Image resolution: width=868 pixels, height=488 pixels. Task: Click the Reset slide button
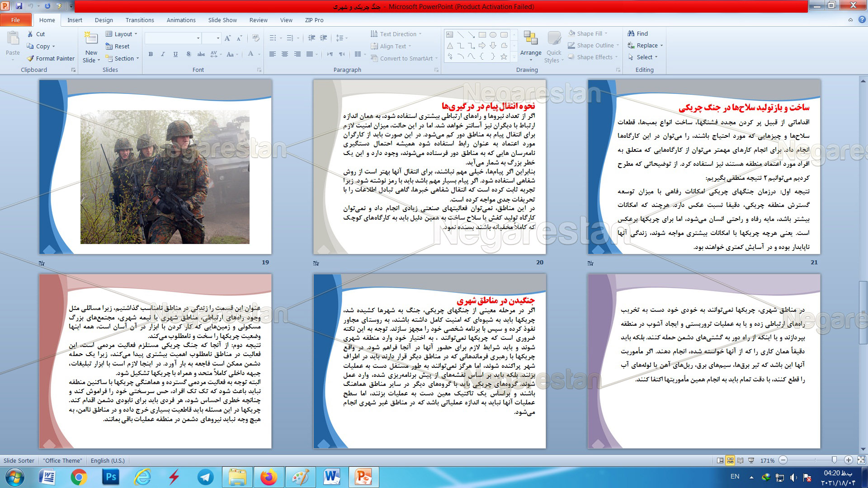[x=118, y=46]
